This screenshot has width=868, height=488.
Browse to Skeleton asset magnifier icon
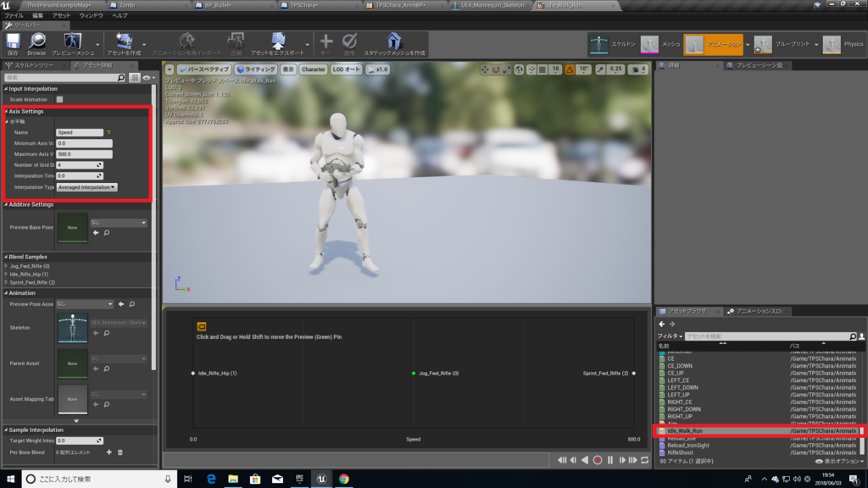[106, 333]
